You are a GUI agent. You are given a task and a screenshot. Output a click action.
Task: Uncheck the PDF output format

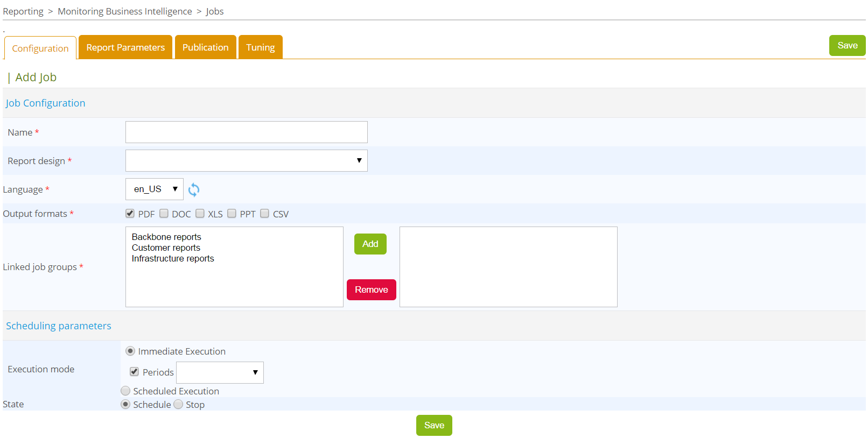point(130,214)
